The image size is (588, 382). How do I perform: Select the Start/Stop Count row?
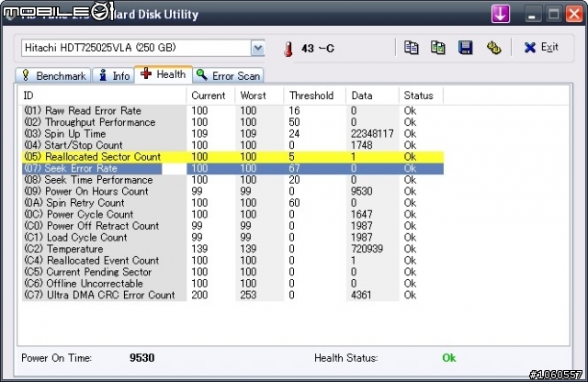click(x=232, y=145)
